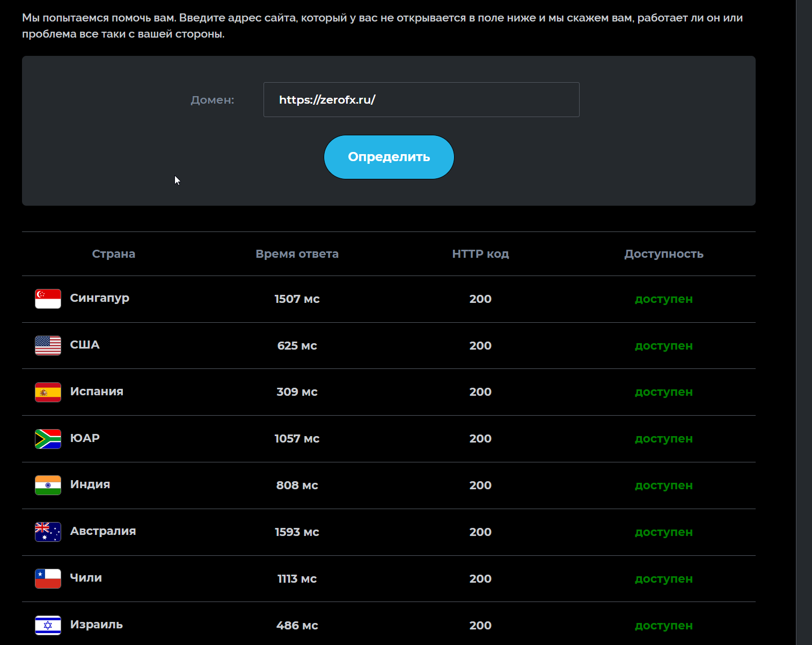
Task: Click the India flag icon
Action: (48, 485)
